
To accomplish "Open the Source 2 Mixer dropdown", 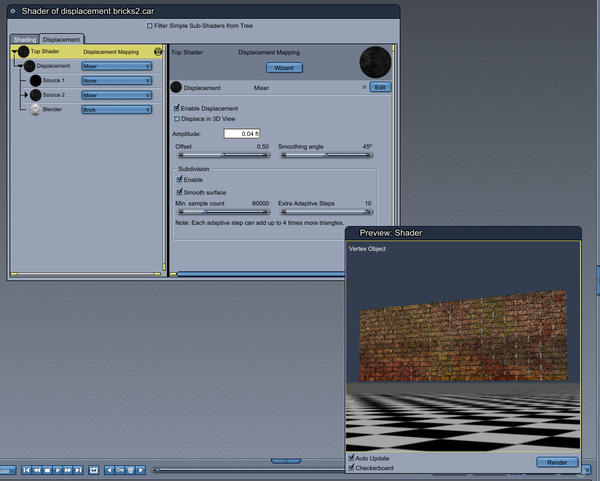I will point(117,95).
